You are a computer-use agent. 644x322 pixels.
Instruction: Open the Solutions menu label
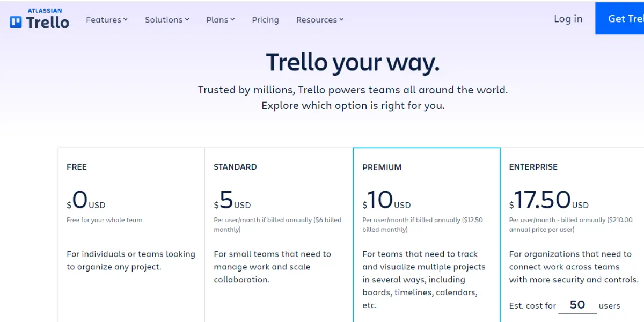(164, 20)
